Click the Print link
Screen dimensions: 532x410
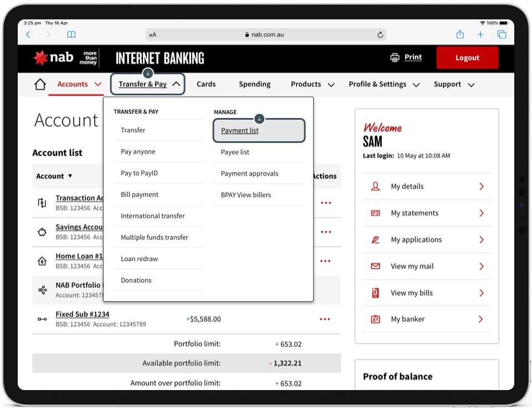coord(413,57)
